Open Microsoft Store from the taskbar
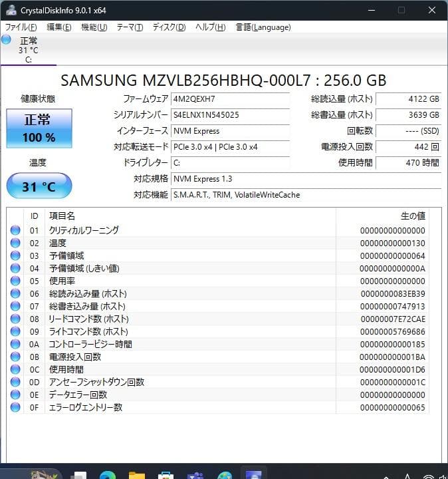The image size is (448, 479). tap(166, 474)
